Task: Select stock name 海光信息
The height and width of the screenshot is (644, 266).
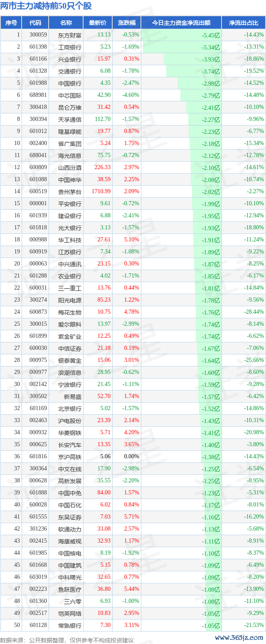Action: click(x=70, y=156)
